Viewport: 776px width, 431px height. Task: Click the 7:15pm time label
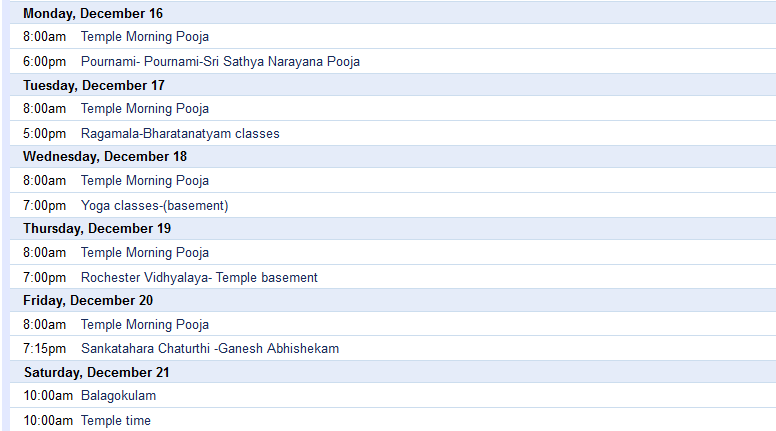pyautogui.click(x=45, y=349)
